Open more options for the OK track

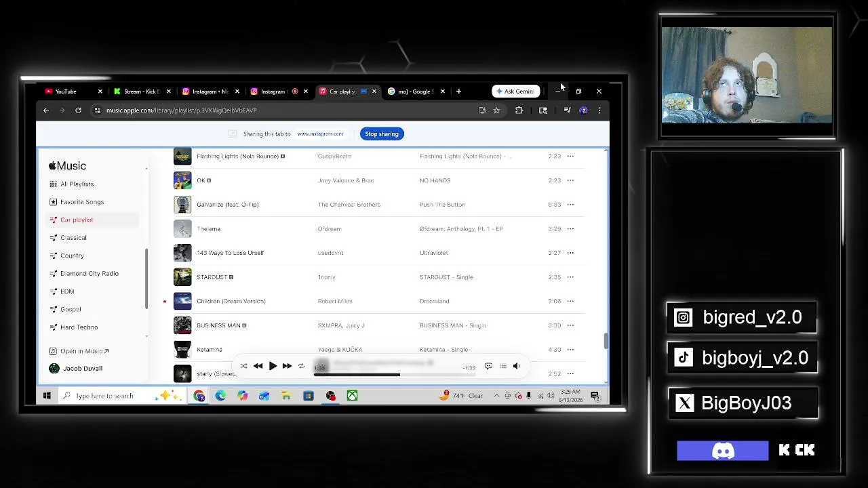pos(570,180)
